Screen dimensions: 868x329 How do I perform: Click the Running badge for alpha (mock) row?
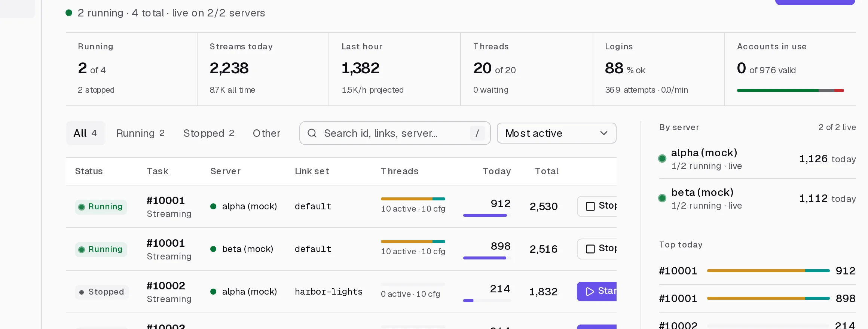tap(101, 207)
